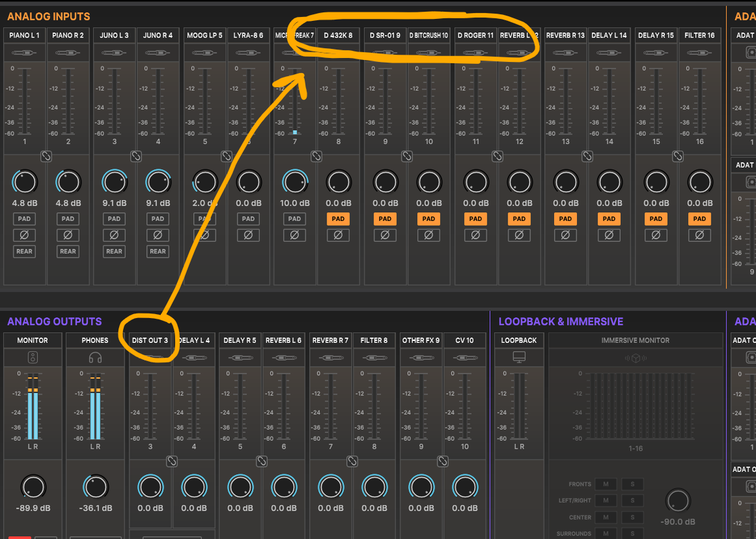Toggle REAR input on PIANO R 2
This screenshot has width=756, height=539.
(x=68, y=251)
